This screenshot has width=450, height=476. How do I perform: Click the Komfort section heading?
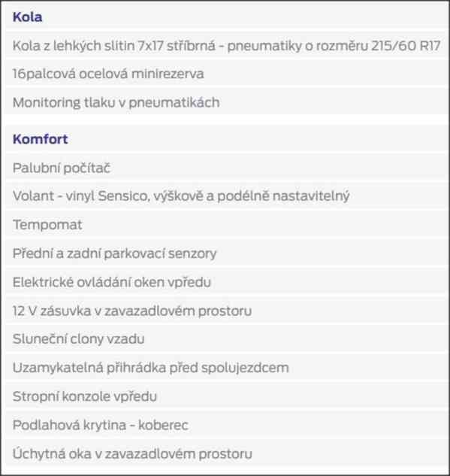[x=40, y=139]
